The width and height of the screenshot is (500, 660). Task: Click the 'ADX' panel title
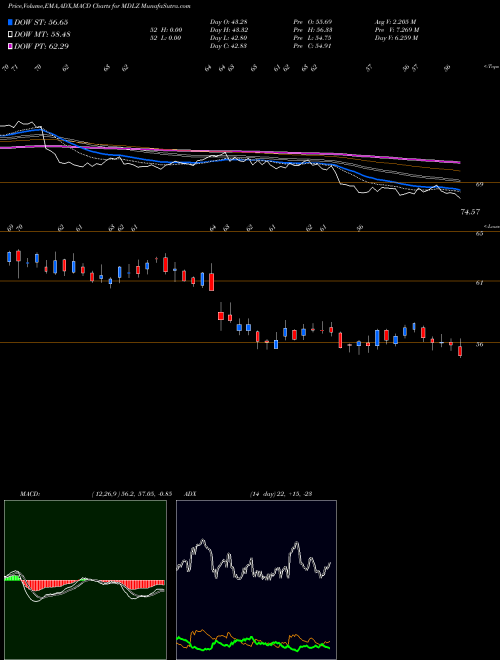pyautogui.click(x=191, y=494)
